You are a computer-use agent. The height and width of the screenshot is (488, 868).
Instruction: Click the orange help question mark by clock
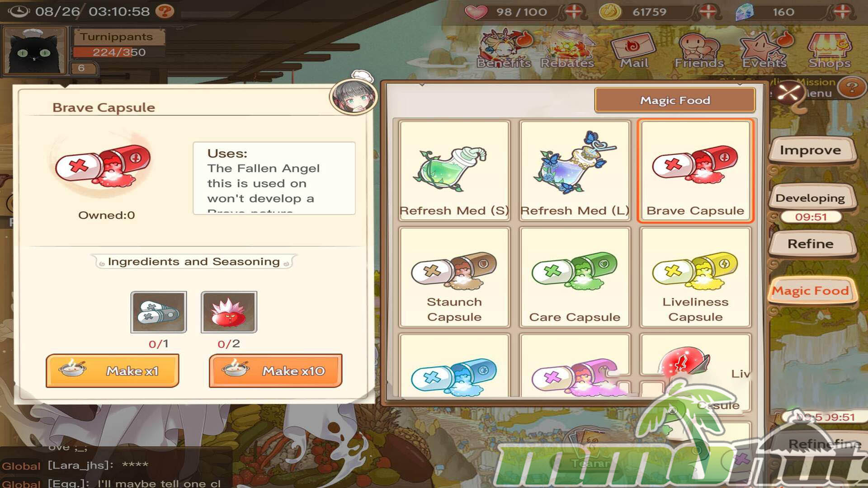pos(165,11)
